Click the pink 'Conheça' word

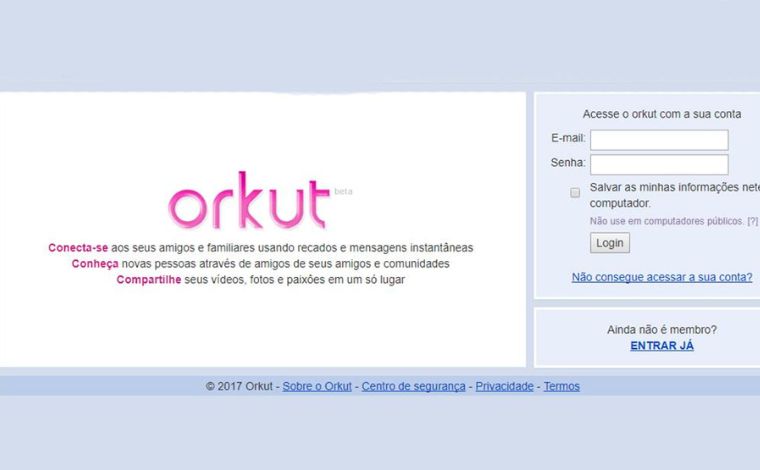pyautogui.click(x=95, y=264)
